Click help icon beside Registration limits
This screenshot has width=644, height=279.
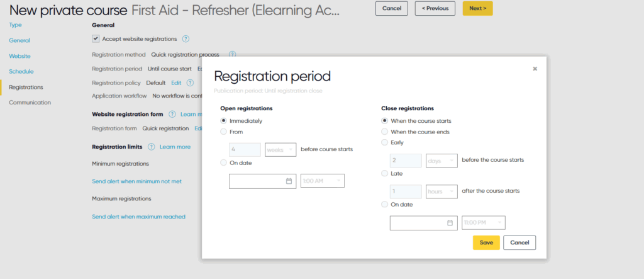(x=151, y=147)
